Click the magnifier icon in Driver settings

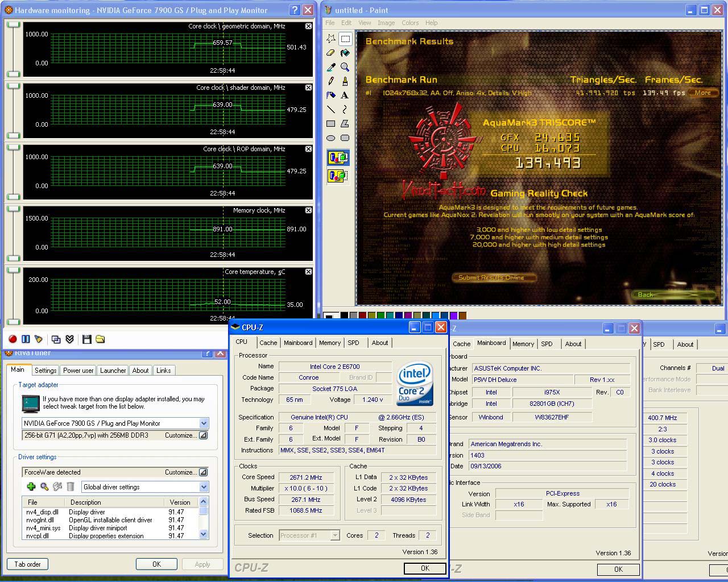click(x=44, y=487)
